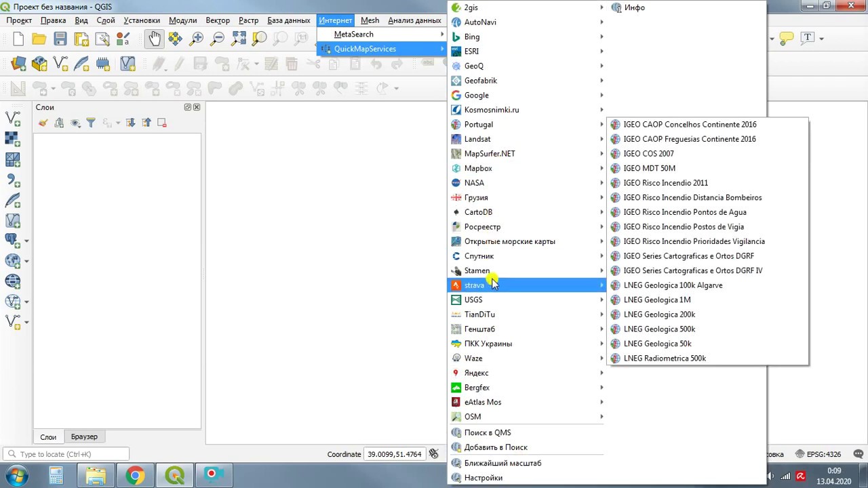Click the New Shapefile Layer icon in top toolbar

pos(60,64)
